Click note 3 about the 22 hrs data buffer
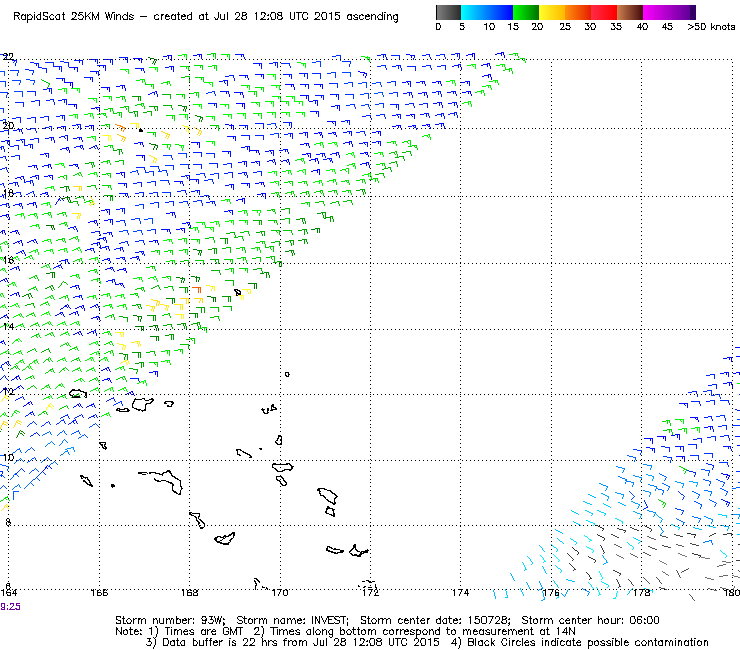The width and height of the screenshot is (740, 650). [x=293, y=642]
